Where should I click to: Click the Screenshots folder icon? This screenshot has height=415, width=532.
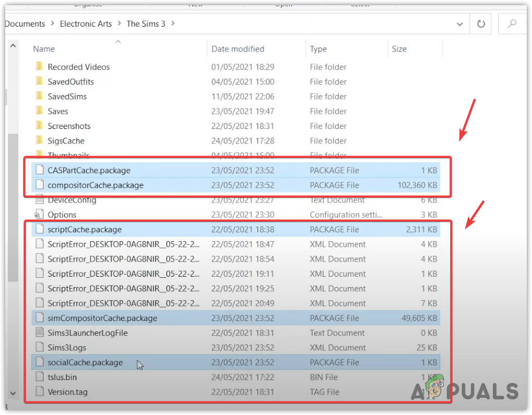pyautogui.click(x=39, y=126)
